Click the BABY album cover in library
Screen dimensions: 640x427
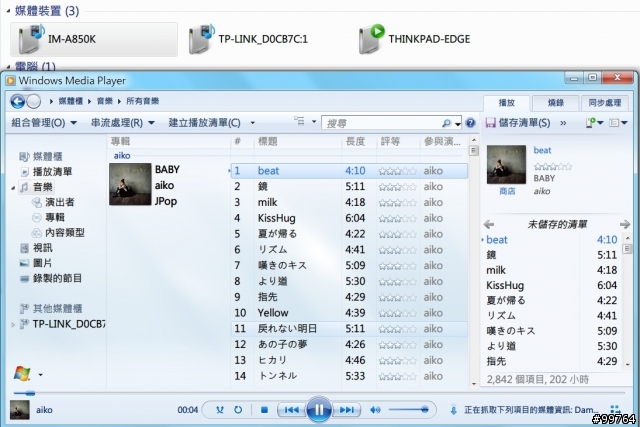(130, 184)
